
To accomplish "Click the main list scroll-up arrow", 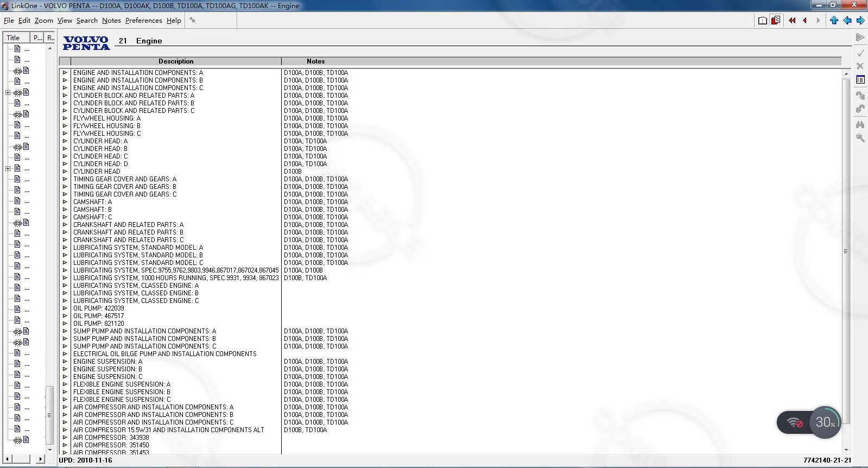I will tap(846, 73).
